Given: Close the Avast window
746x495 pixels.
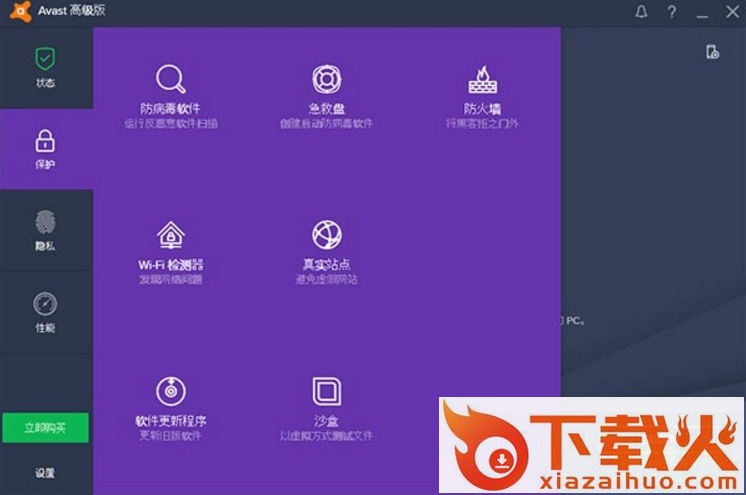Looking at the screenshot, I should [733, 11].
